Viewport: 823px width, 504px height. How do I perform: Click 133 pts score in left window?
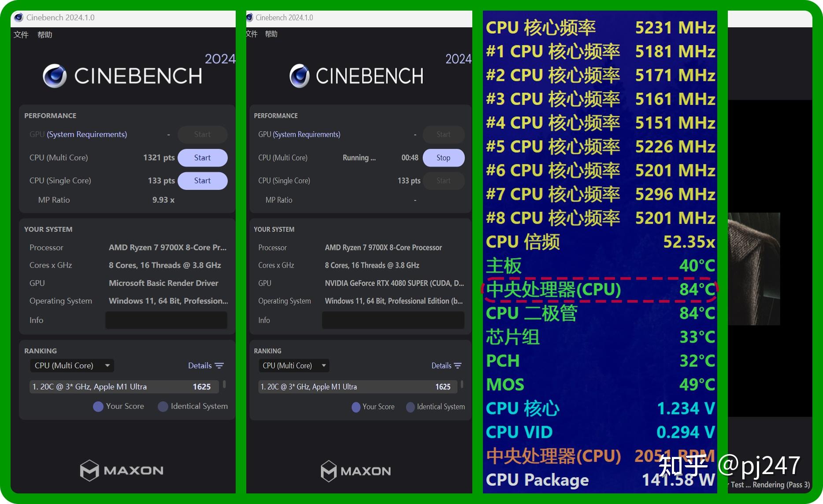[x=161, y=181]
